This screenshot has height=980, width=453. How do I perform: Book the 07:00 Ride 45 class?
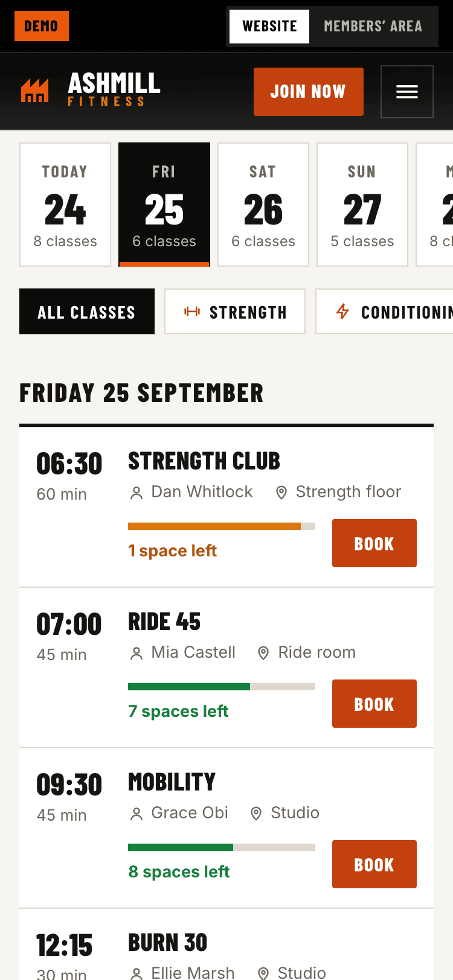374,704
